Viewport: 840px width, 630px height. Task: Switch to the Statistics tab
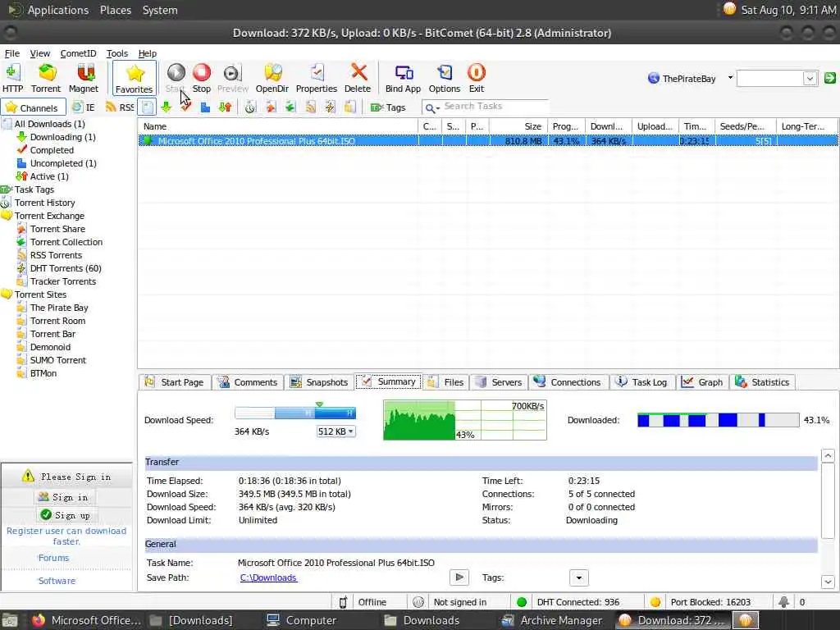click(x=763, y=382)
